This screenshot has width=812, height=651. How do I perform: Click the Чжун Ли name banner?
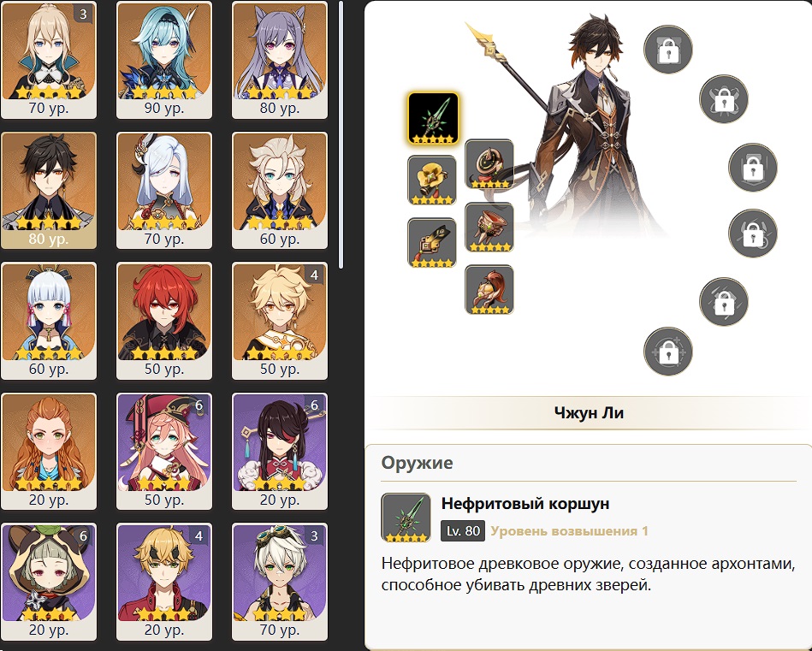coord(589,413)
